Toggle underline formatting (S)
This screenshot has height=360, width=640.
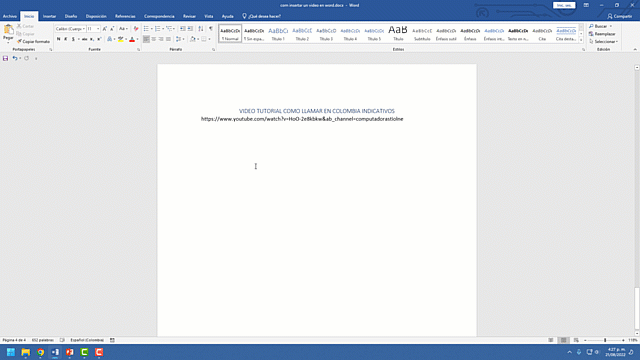point(73,39)
